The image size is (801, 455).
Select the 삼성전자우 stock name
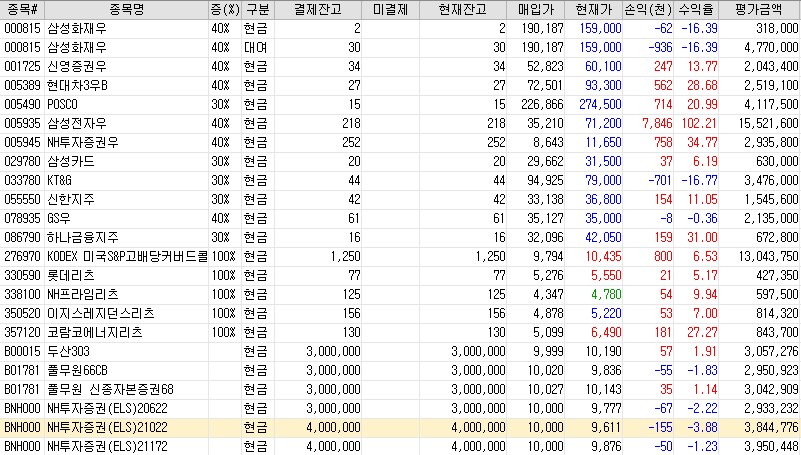click(x=77, y=124)
